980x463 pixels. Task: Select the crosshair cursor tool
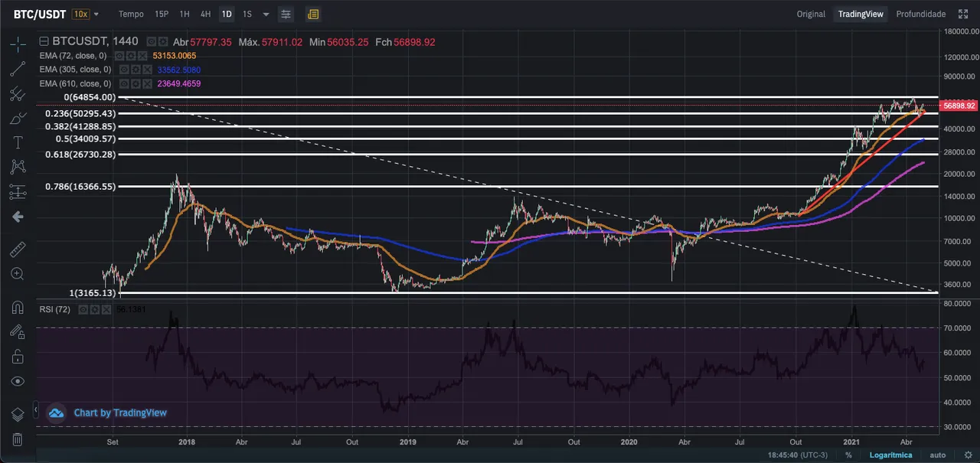click(x=18, y=44)
